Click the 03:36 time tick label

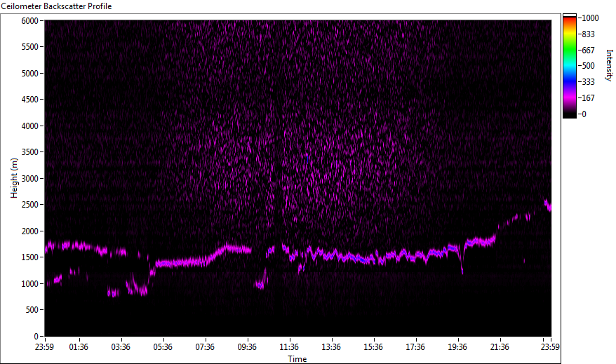tap(121, 347)
